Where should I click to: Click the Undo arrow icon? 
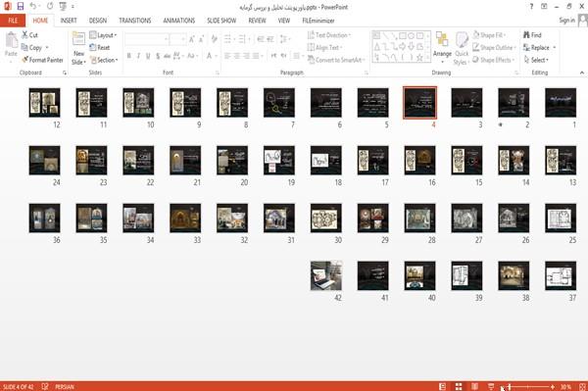point(33,7)
